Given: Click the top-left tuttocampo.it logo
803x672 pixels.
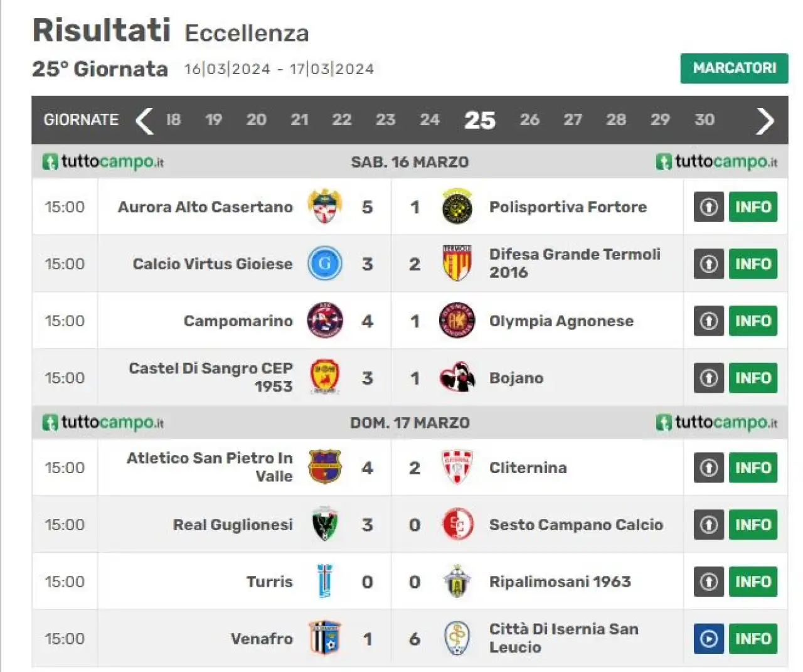Looking at the screenshot, I should (x=103, y=162).
